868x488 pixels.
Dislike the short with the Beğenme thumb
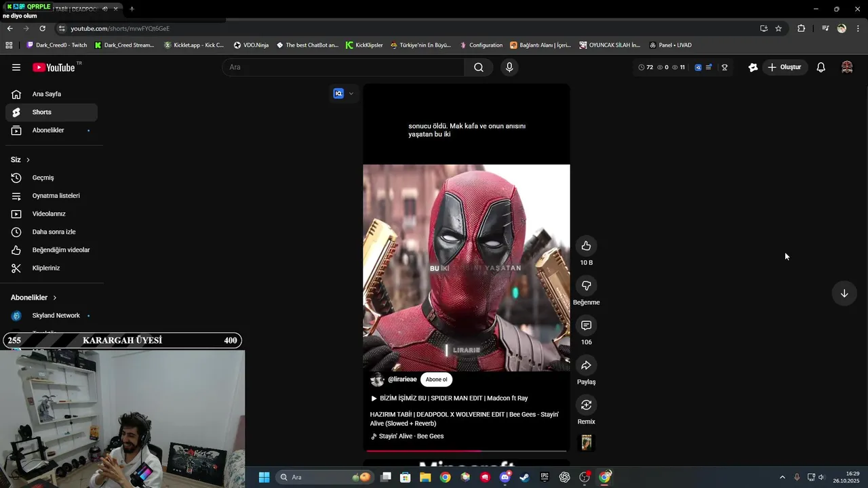(x=587, y=286)
